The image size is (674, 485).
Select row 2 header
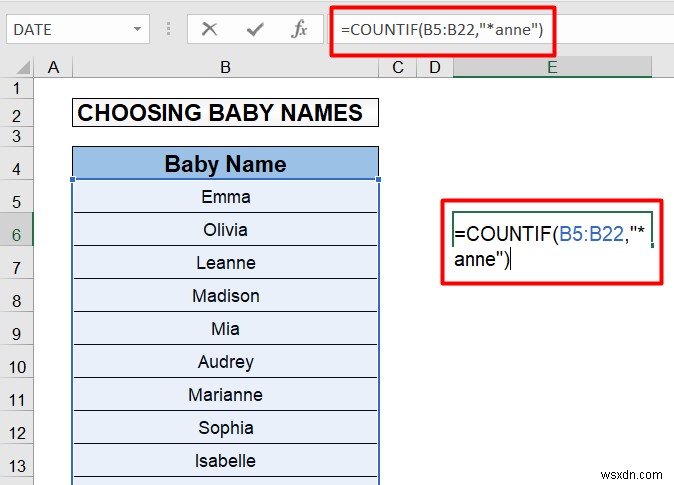[x=16, y=115]
